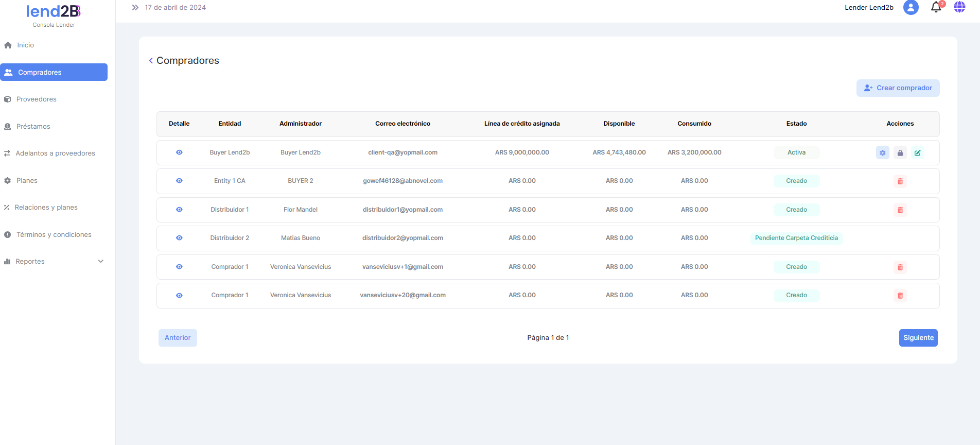
Task: Navigate to Préstamos in the sidebar
Action: (x=33, y=127)
